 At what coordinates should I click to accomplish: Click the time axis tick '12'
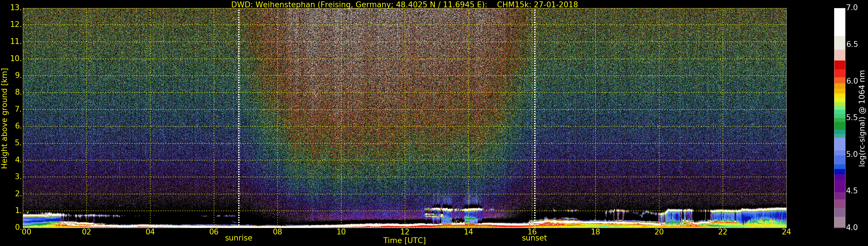tap(405, 232)
